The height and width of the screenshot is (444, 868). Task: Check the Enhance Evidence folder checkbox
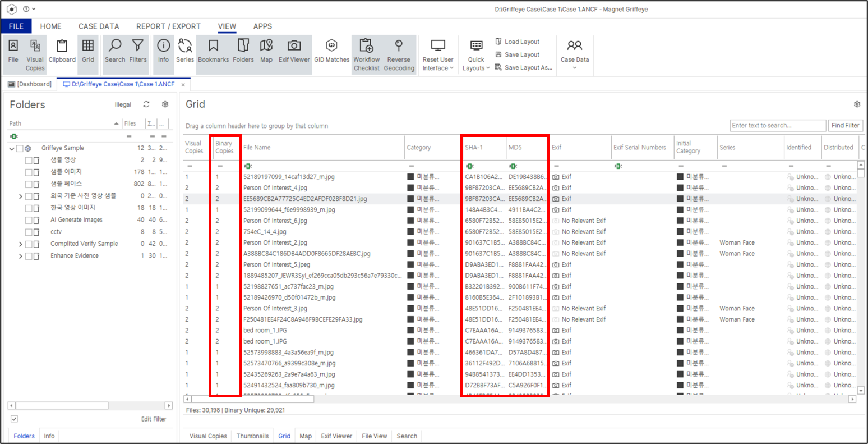pos(29,256)
